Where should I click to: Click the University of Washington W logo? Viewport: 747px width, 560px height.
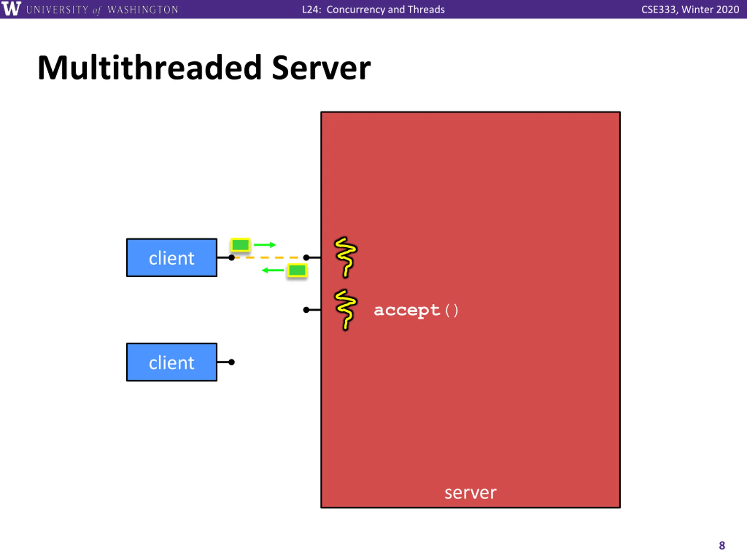pyautogui.click(x=11, y=8)
